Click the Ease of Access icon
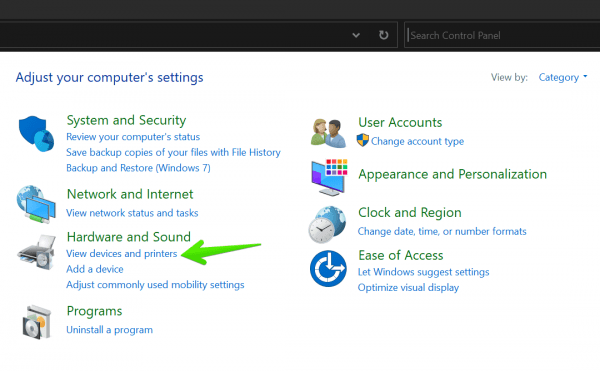Screen dimensions: 600x371 click(328, 268)
